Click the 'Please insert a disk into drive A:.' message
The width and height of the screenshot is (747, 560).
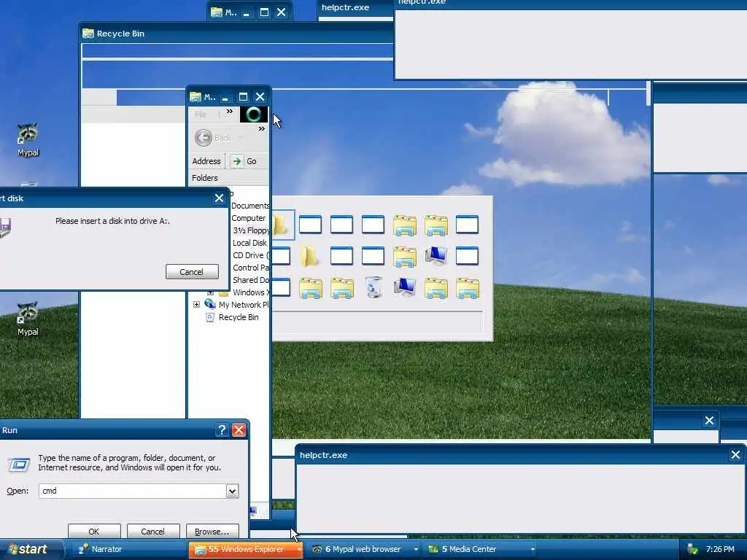(x=112, y=221)
